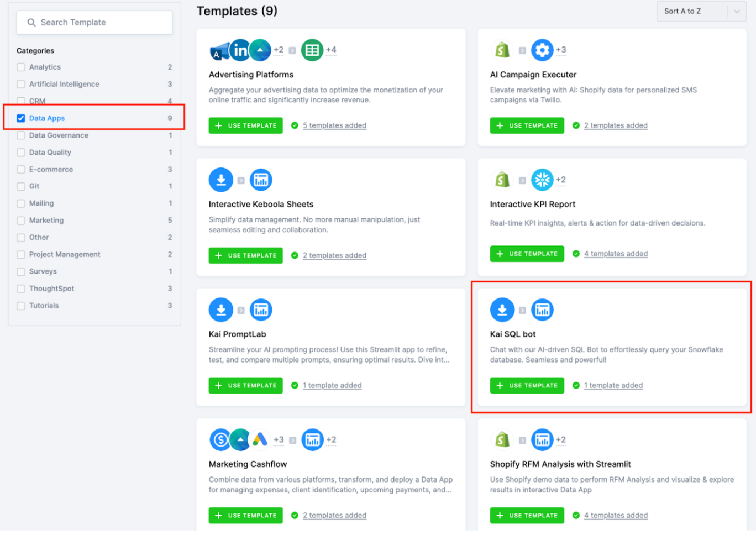The height and width of the screenshot is (540, 756).
Task: Use the Kai PromptLab template
Action: (246, 385)
